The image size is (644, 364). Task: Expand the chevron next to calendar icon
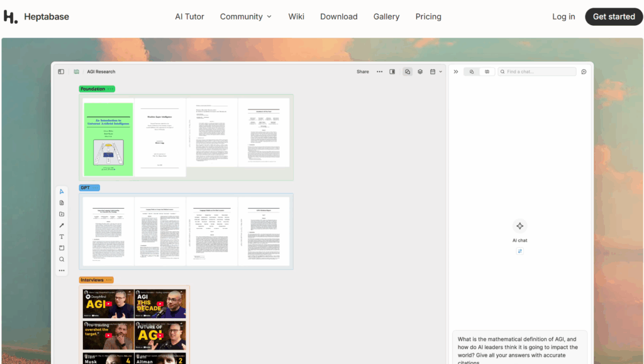441,72
